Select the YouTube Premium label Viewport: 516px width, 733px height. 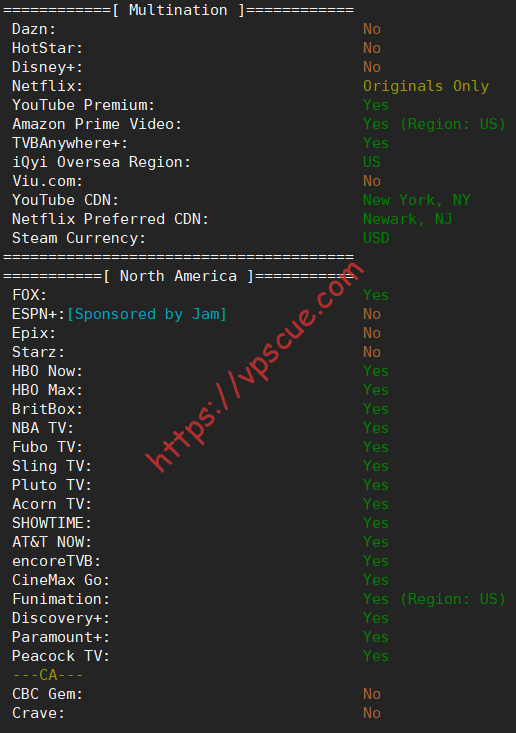[x=83, y=105]
